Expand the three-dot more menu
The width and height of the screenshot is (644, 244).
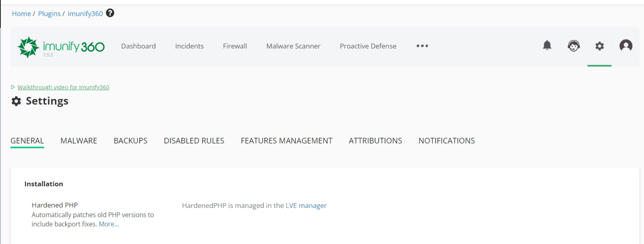[422, 46]
